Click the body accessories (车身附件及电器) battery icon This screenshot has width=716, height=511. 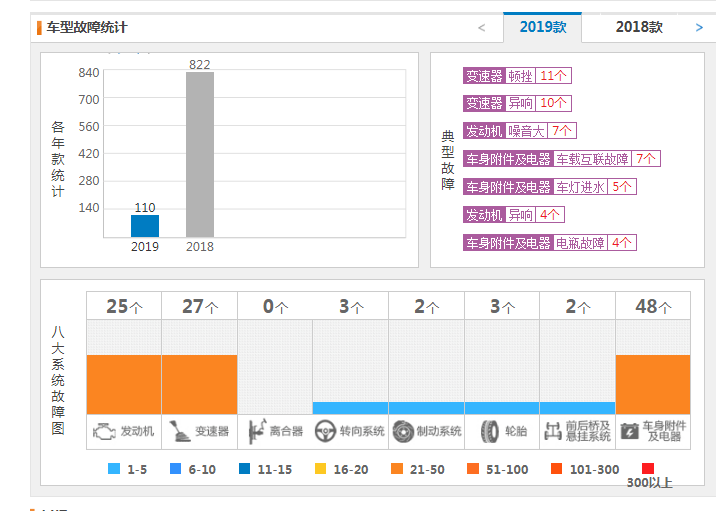(x=629, y=432)
